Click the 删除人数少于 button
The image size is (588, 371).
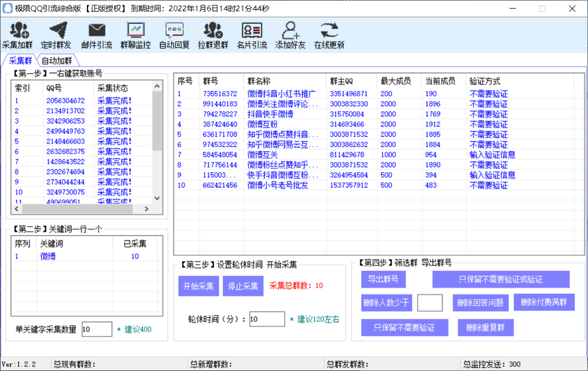(x=386, y=303)
